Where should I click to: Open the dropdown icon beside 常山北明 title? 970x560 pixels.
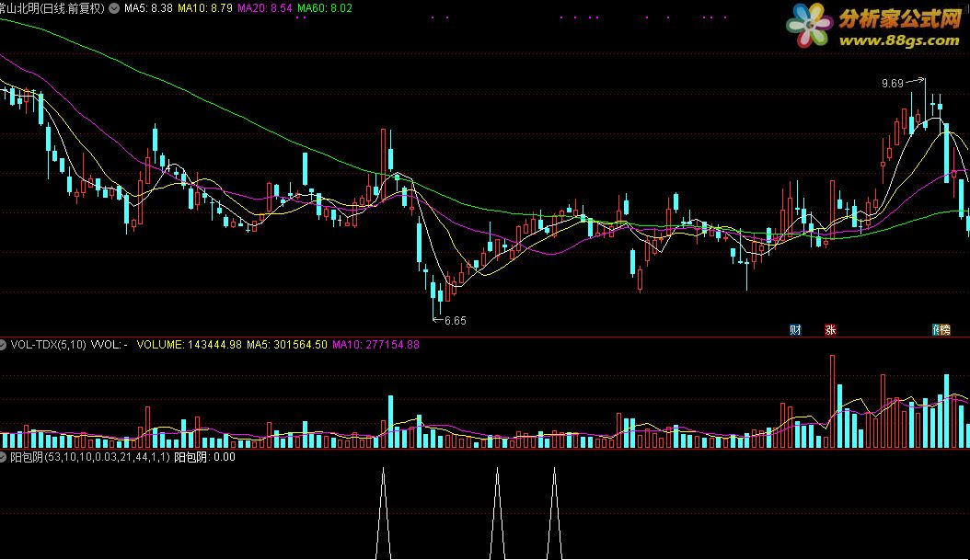114,8
